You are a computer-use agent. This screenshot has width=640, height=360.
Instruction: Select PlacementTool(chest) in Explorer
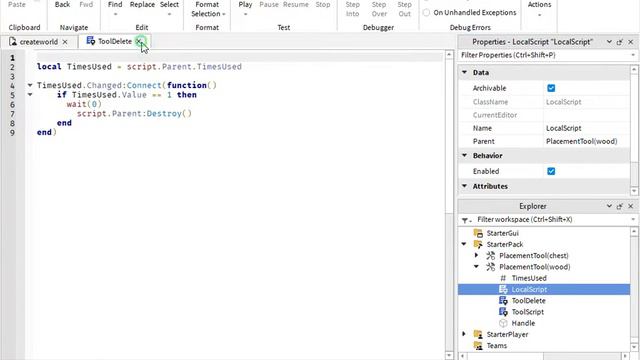533,256
